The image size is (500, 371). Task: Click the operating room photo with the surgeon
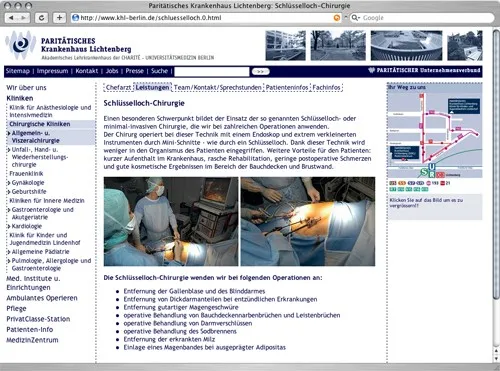(171, 221)
